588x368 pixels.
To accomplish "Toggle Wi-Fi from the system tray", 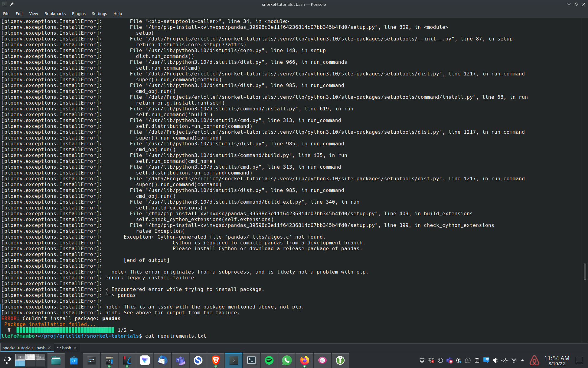I will [513, 360].
